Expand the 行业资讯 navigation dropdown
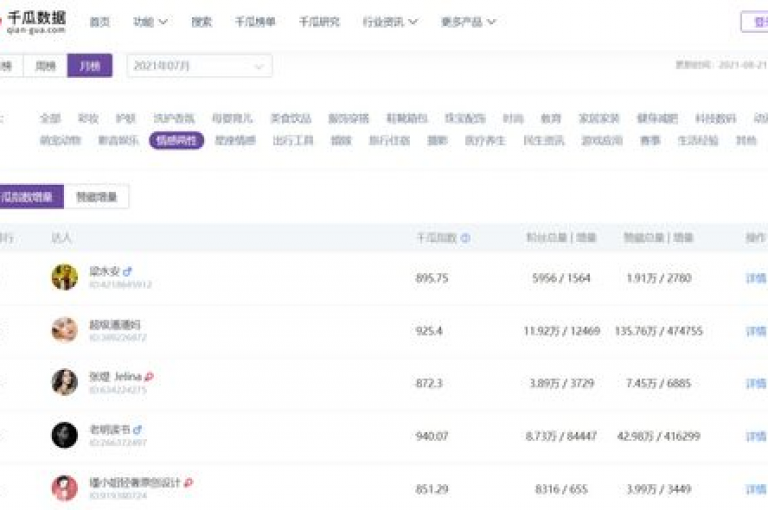Viewport: 768px width, 510px height. pos(390,22)
